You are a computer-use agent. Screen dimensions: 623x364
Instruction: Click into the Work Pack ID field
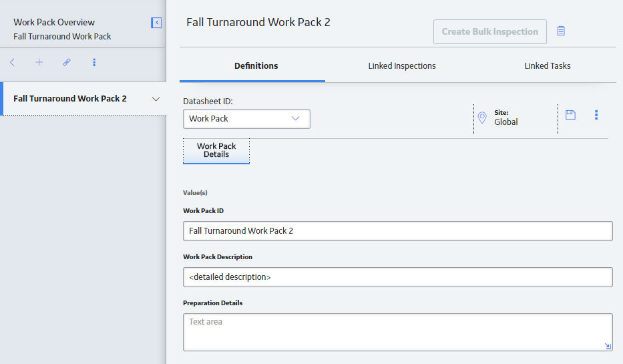(x=398, y=231)
